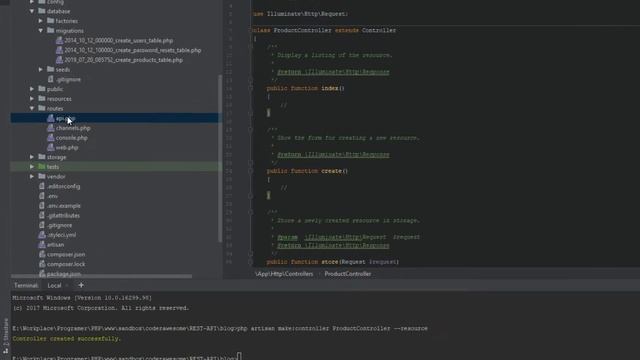The image size is (640, 360).
Task: Click the web.php PHP file icon
Action: [x=51, y=147]
